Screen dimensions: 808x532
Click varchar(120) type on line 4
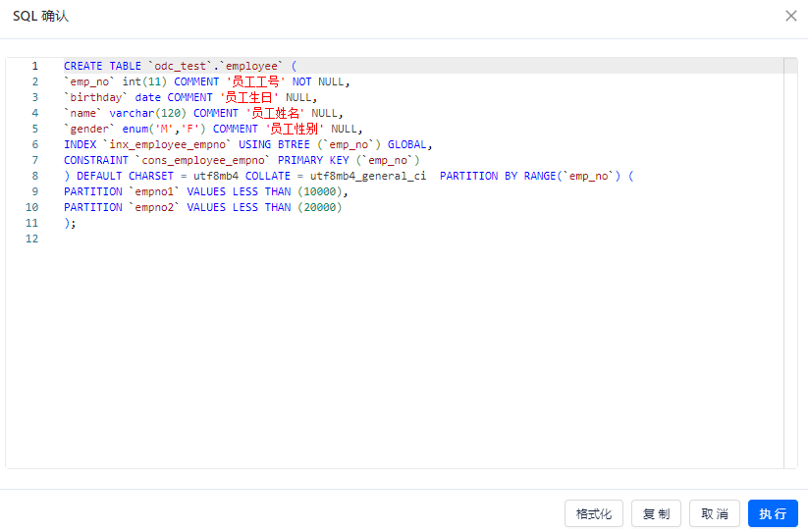pyautogui.click(x=147, y=113)
